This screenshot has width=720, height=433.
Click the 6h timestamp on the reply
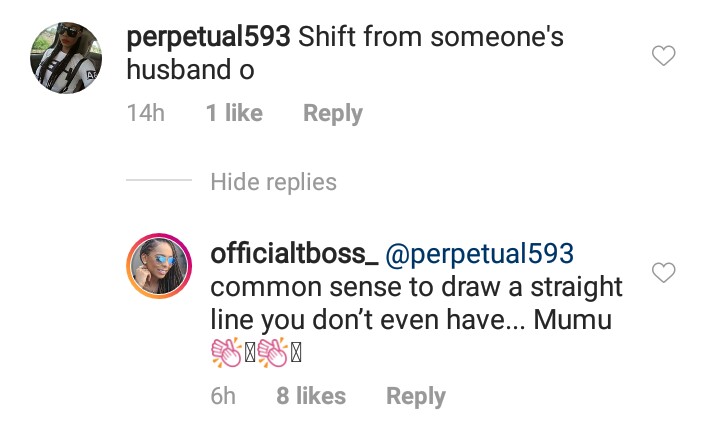click(222, 396)
